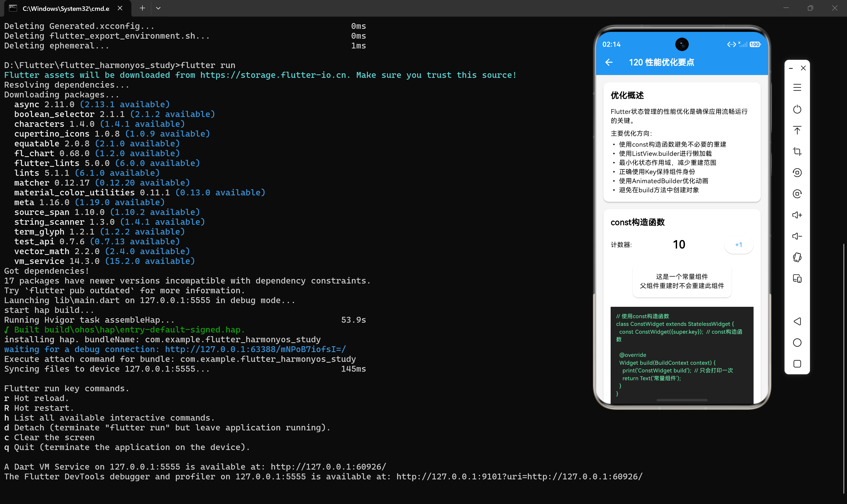
Task: Click the signal bars icon in phone status bar
Action: coord(743,44)
